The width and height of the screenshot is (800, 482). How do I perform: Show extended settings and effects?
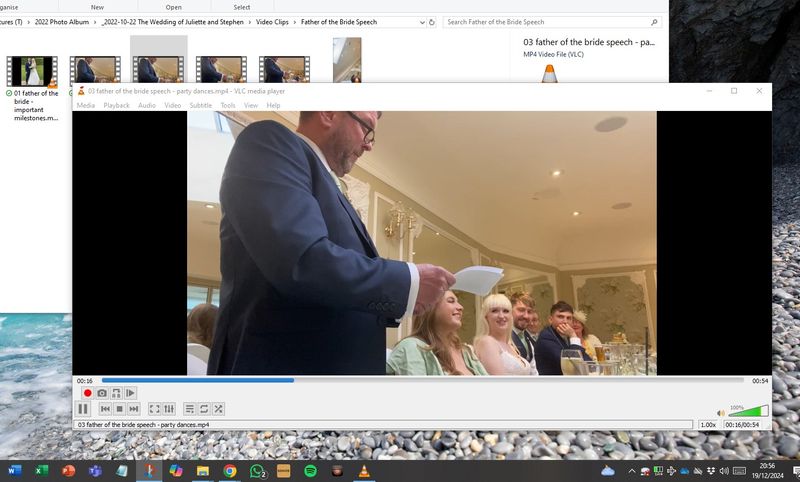pos(168,409)
